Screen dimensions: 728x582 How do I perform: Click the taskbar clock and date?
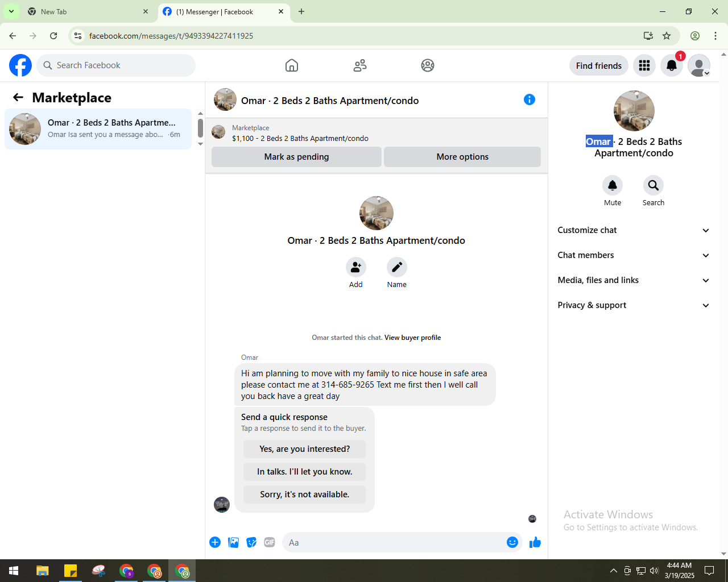click(x=680, y=571)
